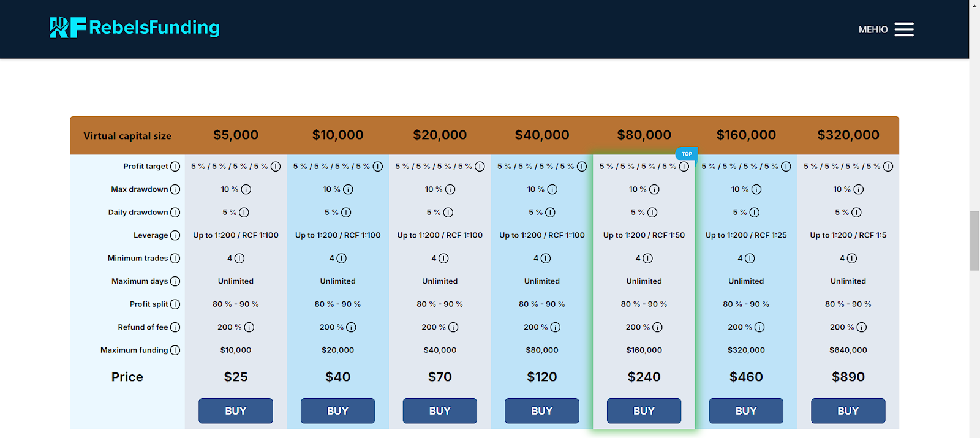Click info icon next to 200 % in $40,000 column
Screen dimensions: 980x438
[x=556, y=327]
